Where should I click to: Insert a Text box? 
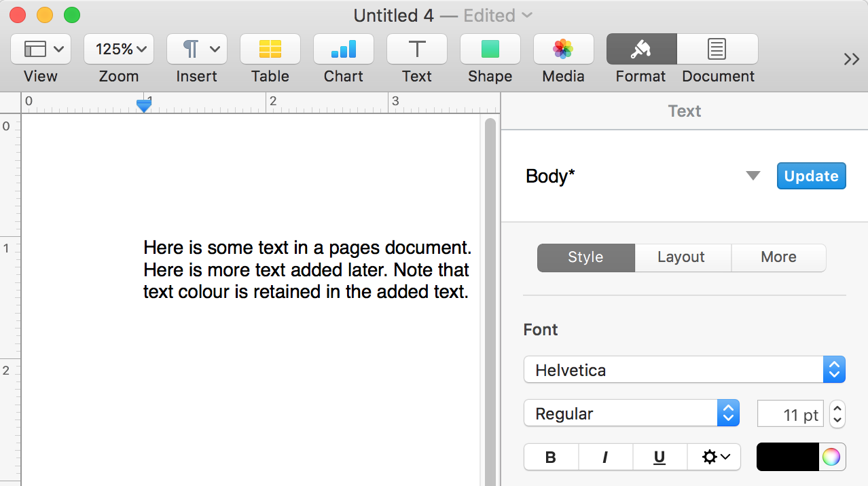point(417,49)
